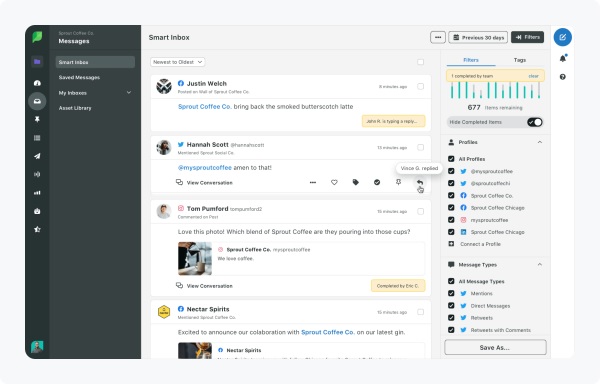Select the Nectar Spirits message checkbox
This screenshot has width=606, height=384.
[420, 312]
